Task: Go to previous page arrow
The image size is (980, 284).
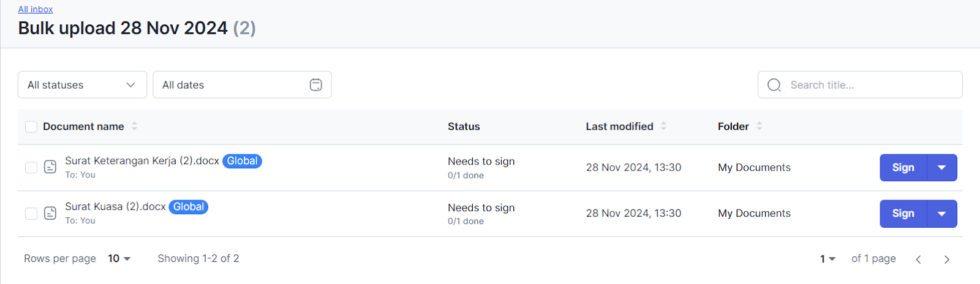Action: pos(919,260)
